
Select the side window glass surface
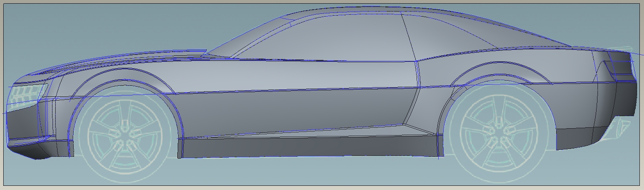click(322, 38)
